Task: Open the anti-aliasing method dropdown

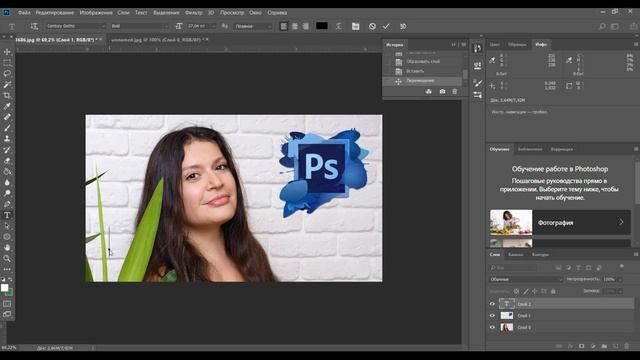Action: click(253, 26)
